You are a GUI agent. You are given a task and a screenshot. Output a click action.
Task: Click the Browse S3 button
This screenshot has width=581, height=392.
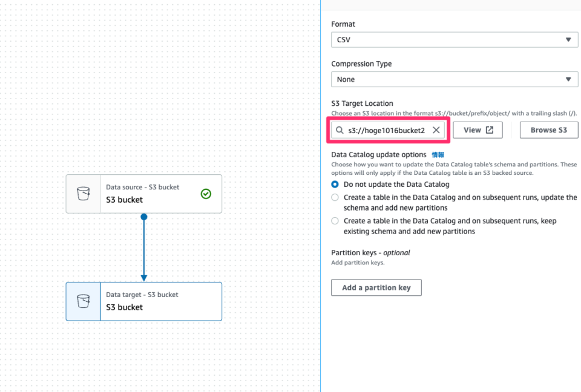(x=548, y=129)
